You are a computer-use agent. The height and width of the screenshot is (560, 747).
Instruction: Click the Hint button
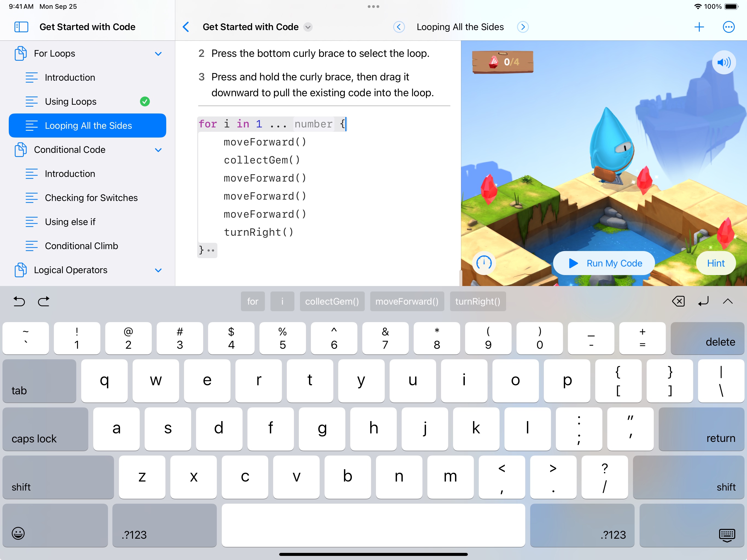click(x=715, y=263)
